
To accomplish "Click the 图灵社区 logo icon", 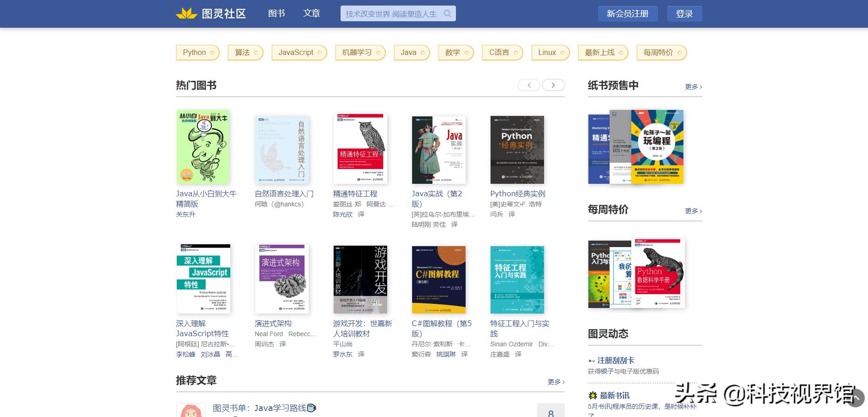I will (x=186, y=13).
